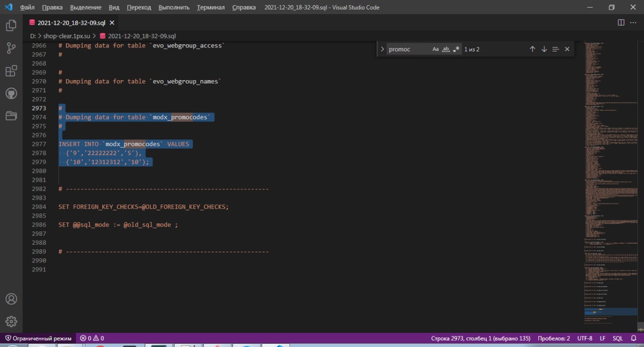This screenshot has width=644, height=347.
Task: Open the Extensions view
Action: [11, 71]
